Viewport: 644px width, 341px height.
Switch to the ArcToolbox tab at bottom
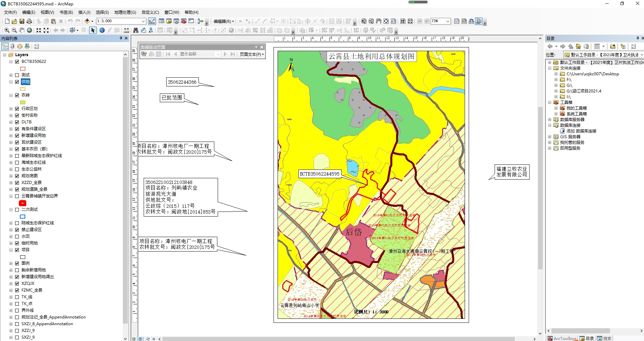pyautogui.click(x=562, y=338)
